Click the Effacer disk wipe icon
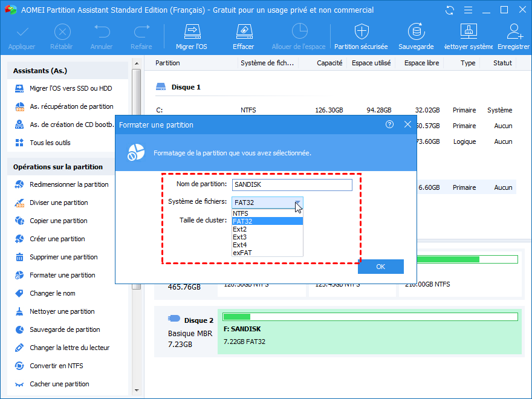The height and width of the screenshot is (399, 532). coord(243,32)
